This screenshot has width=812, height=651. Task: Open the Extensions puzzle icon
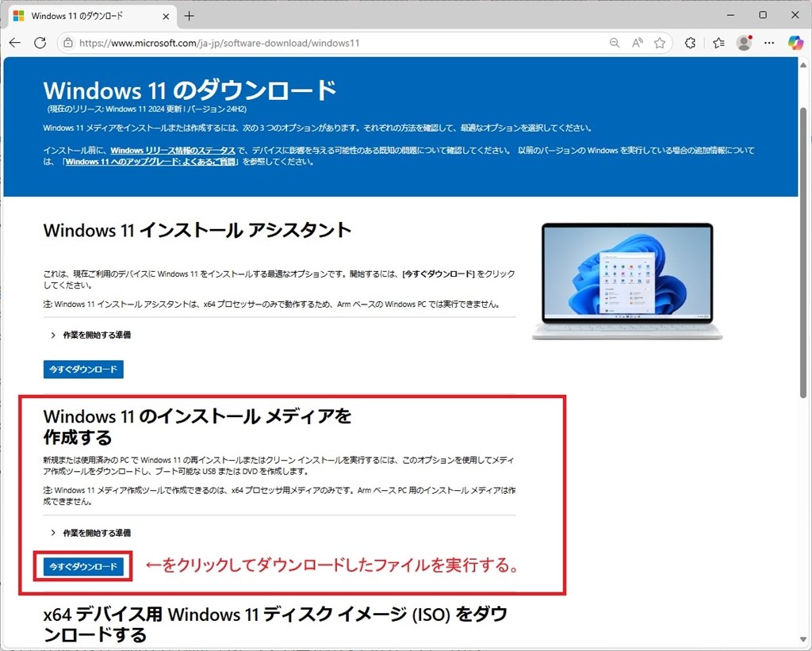tap(690, 43)
